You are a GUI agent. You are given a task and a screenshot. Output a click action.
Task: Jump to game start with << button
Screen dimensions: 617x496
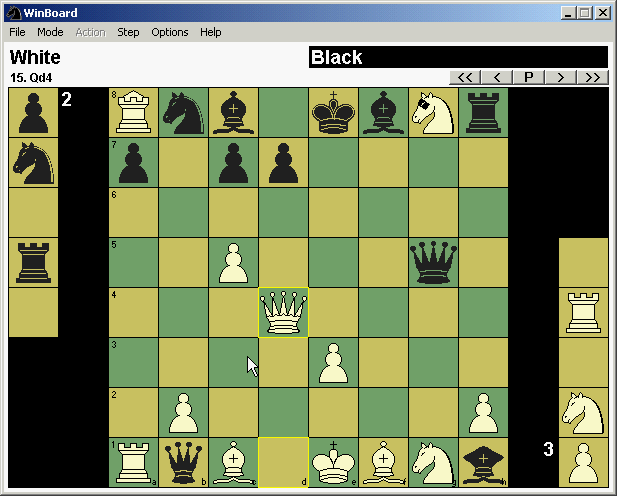(x=465, y=77)
